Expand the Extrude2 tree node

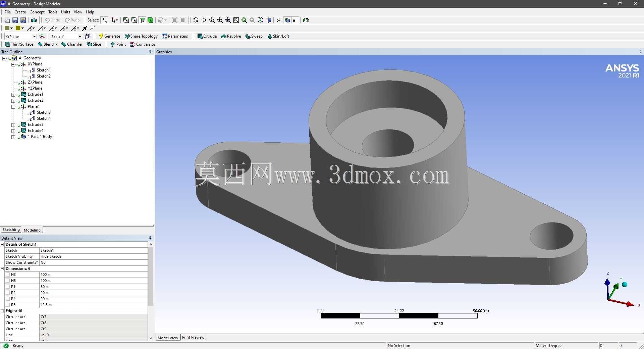[x=13, y=101]
